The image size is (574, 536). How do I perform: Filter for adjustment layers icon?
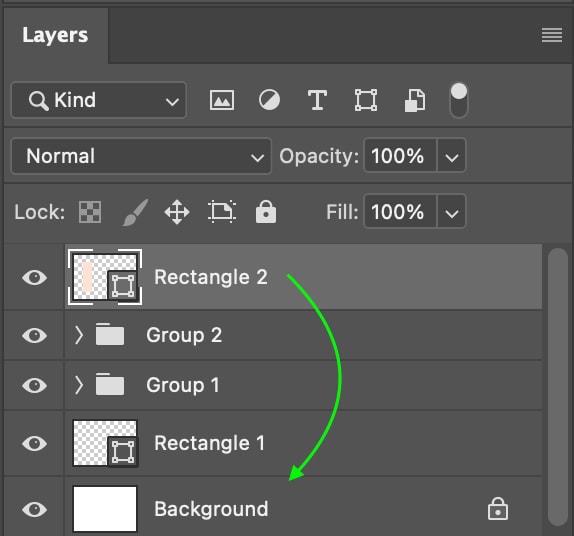(269, 100)
